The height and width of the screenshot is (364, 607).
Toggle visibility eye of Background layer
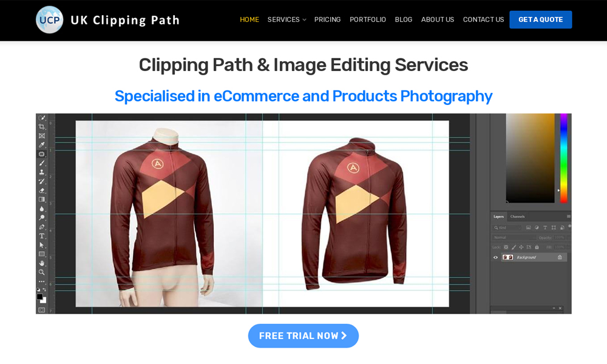495,257
